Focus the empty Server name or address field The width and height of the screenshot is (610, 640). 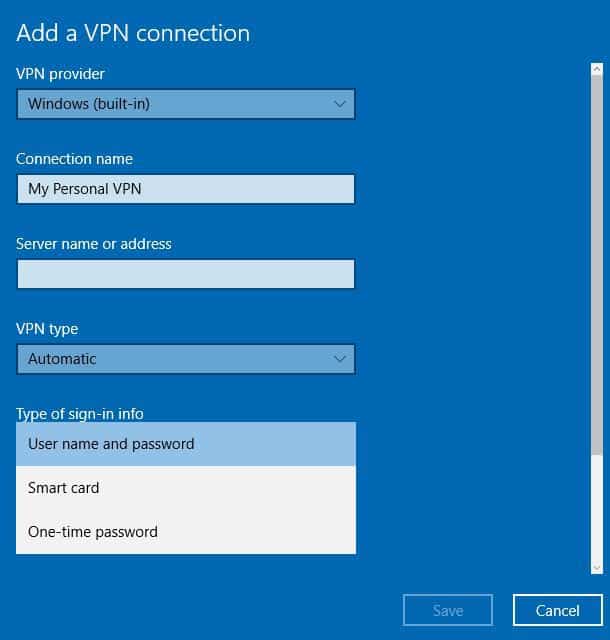(x=186, y=274)
